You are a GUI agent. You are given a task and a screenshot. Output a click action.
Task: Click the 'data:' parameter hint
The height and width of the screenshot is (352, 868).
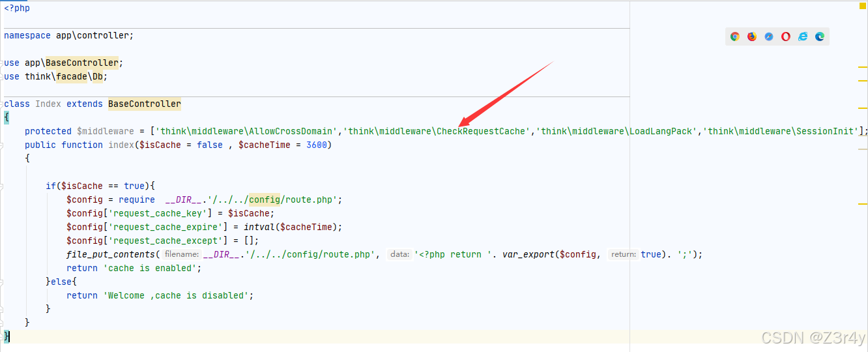tap(399, 254)
